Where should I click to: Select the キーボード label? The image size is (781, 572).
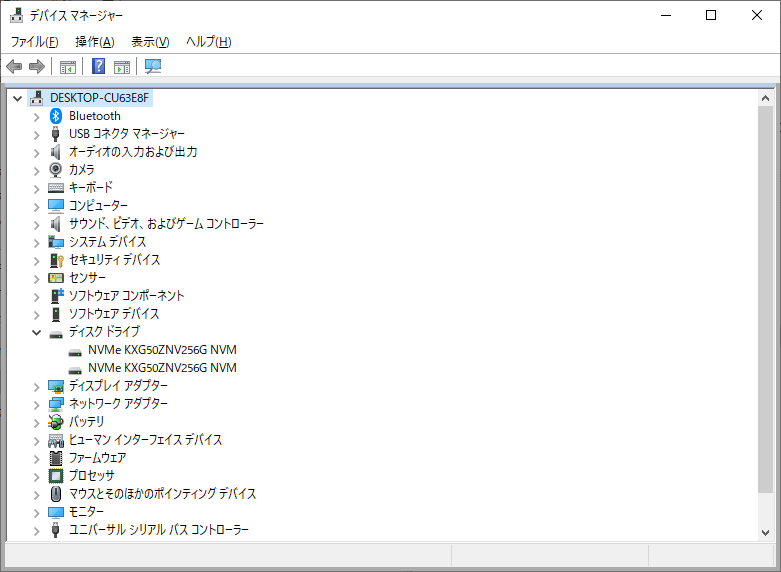point(91,187)
